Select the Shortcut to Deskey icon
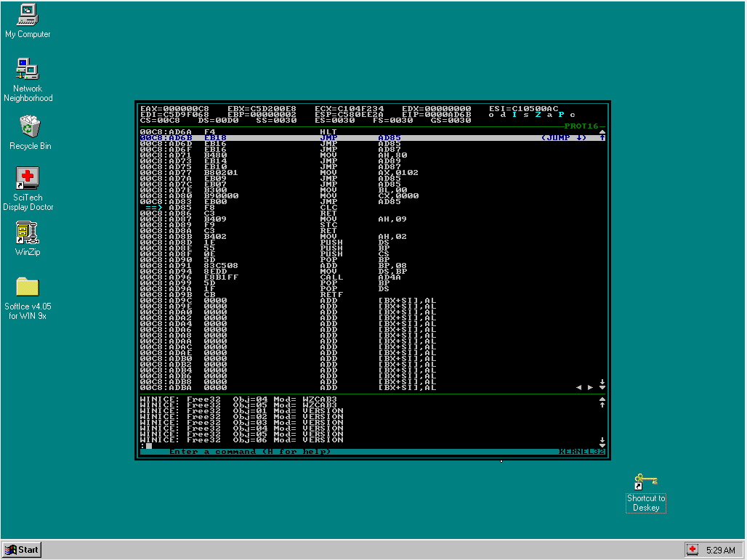The height and width of the screenshot is (560, 747). coord(645,482)
